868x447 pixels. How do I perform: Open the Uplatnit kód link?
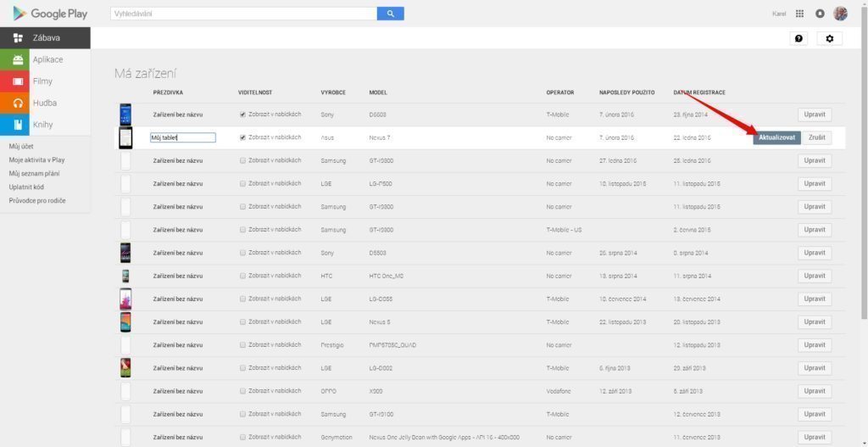pos(26,187)
